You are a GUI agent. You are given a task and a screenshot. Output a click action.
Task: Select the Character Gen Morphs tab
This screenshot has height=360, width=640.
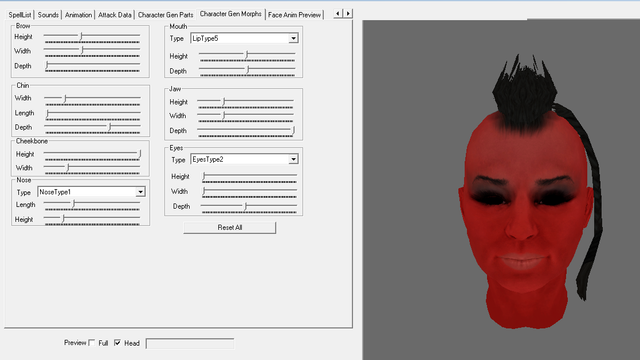pyautogui.click(x=231, y=14)
